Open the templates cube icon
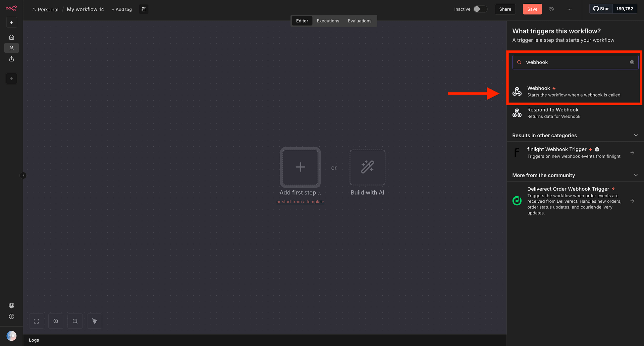 click(11, 306)
